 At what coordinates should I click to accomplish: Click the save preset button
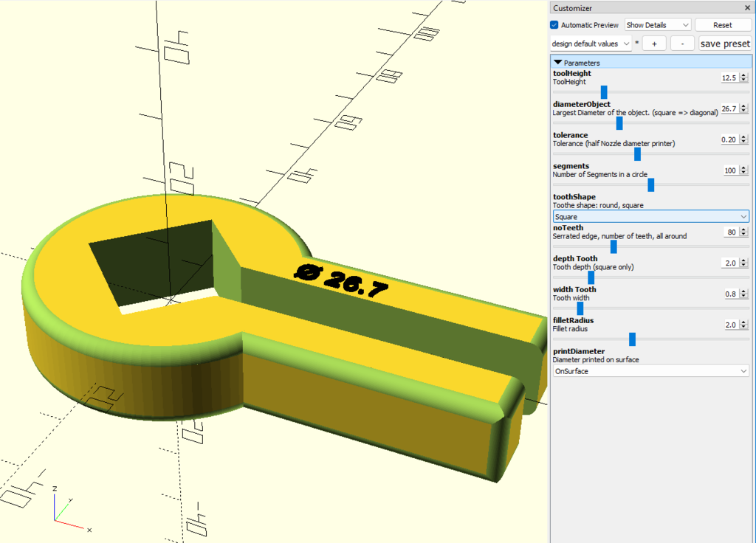725,44
